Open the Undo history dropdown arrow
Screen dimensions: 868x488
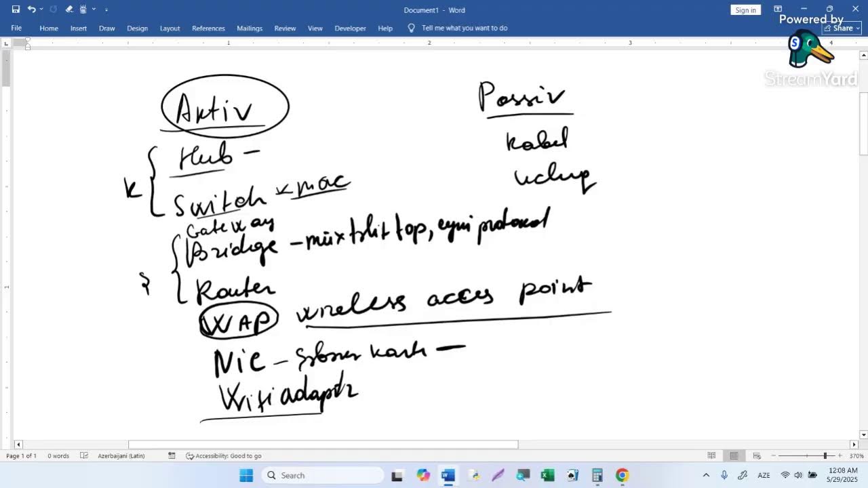pos(41,9)
